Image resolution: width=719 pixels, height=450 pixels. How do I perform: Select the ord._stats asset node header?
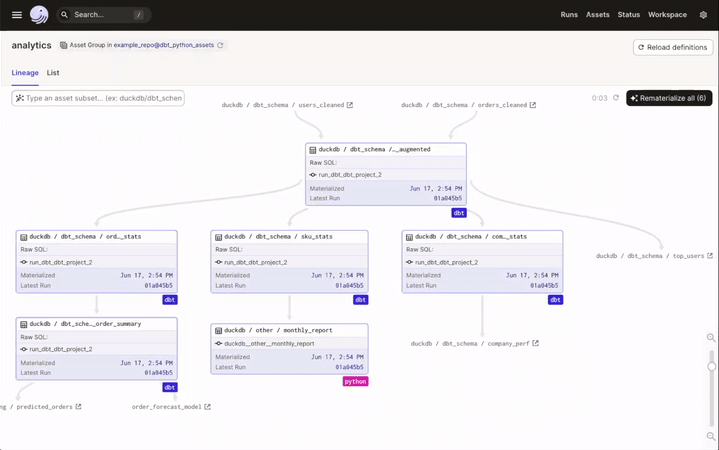[96, 237]
